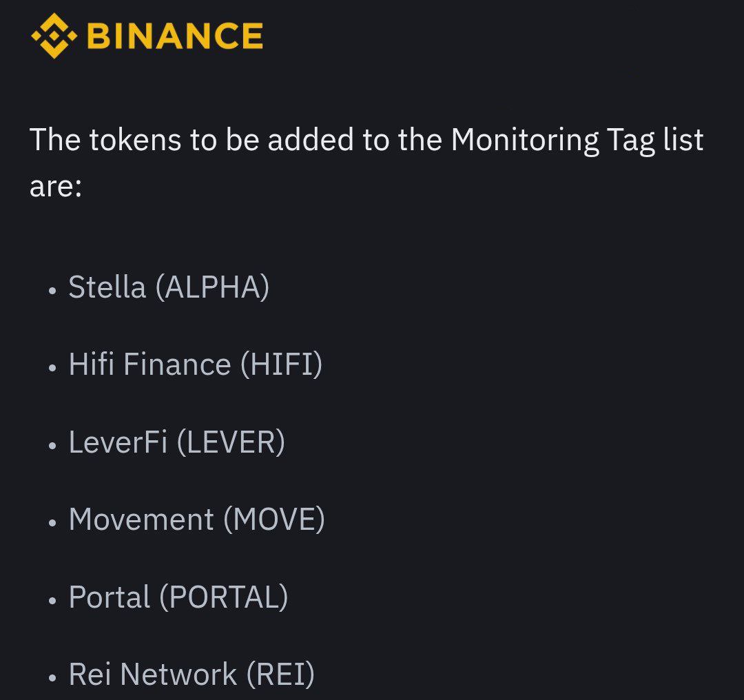744x700 pixels.
Task: Open the LeverFi token name
Action: coord(118,442)
